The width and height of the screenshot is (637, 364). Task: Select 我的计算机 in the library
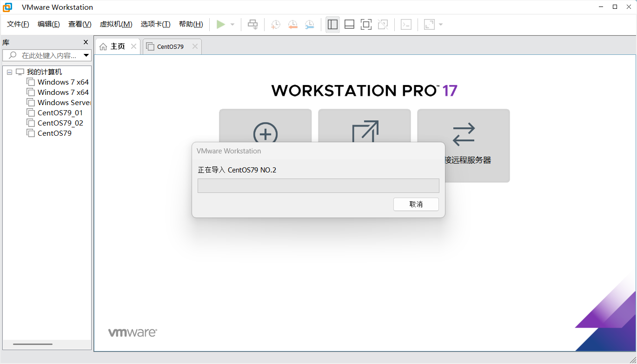[x=44, y=72]
